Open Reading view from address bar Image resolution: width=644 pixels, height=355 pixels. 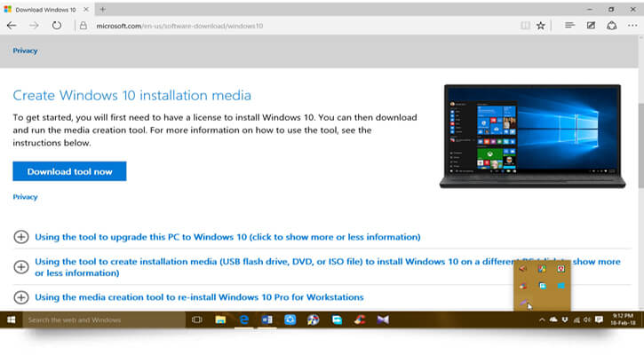[x=525, y=26]
